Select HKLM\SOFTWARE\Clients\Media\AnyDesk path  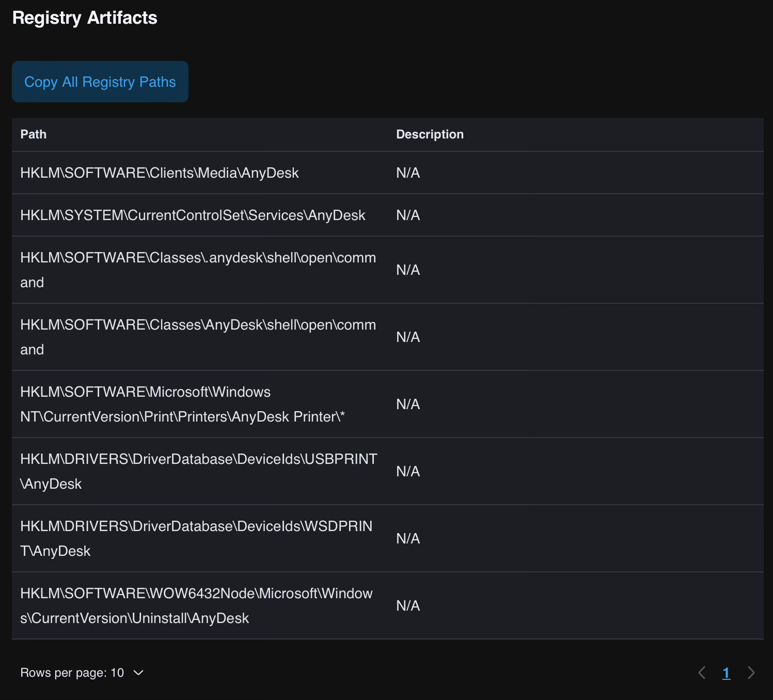pos(160,173)
